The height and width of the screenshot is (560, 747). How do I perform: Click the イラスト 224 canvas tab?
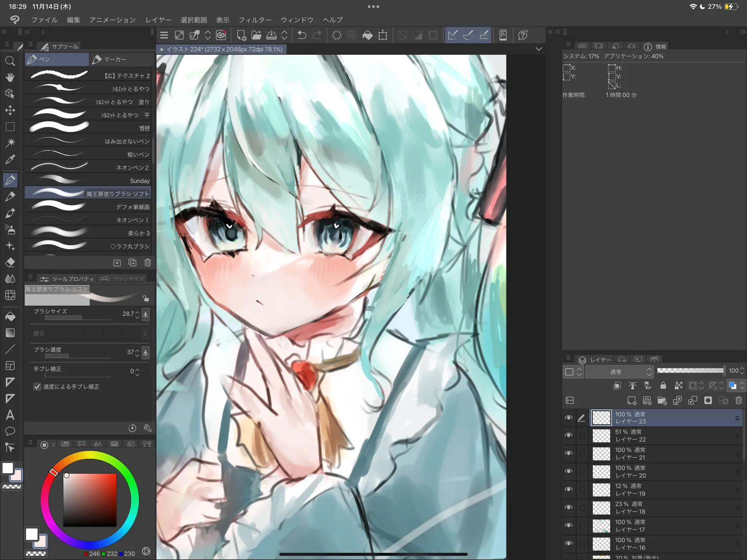click(x=222, y=49)
